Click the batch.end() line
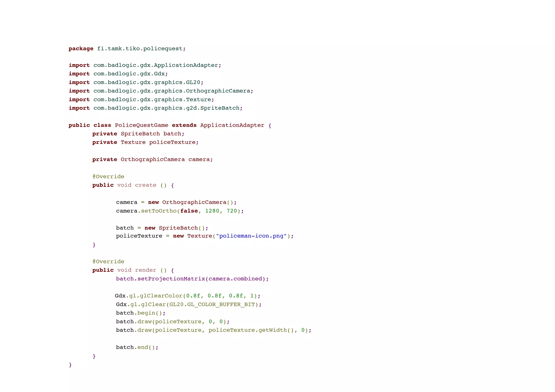 click(137, 347)
